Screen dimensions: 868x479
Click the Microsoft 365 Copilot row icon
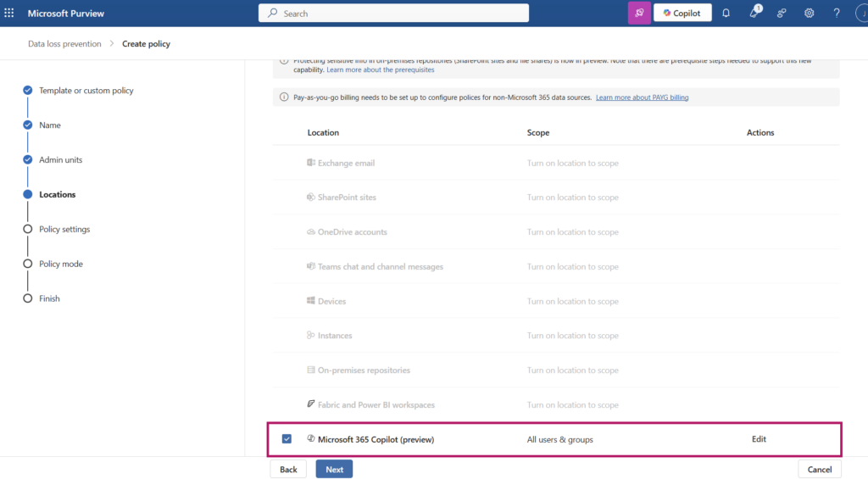(311, 438)
